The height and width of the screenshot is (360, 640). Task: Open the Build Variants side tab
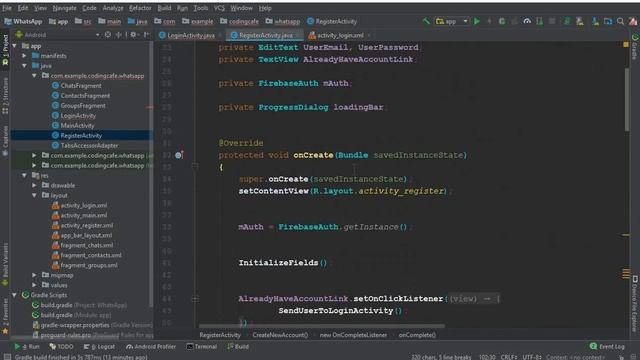click(x=5, y=264)
